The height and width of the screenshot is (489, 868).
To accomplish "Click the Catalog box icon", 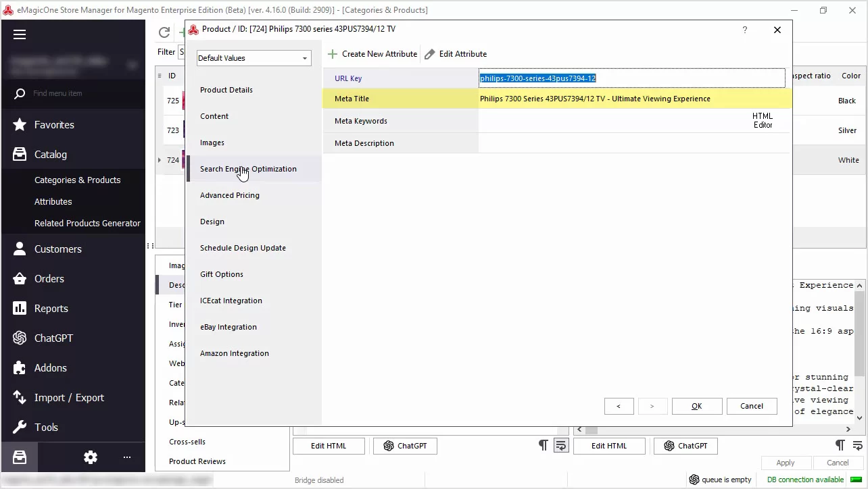I will (20, 154).
